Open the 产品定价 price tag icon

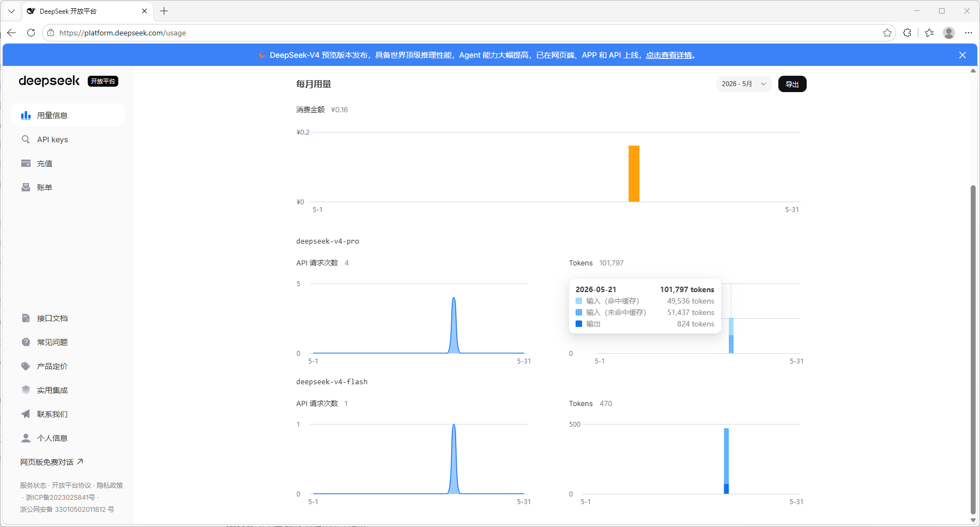[26, 366]
